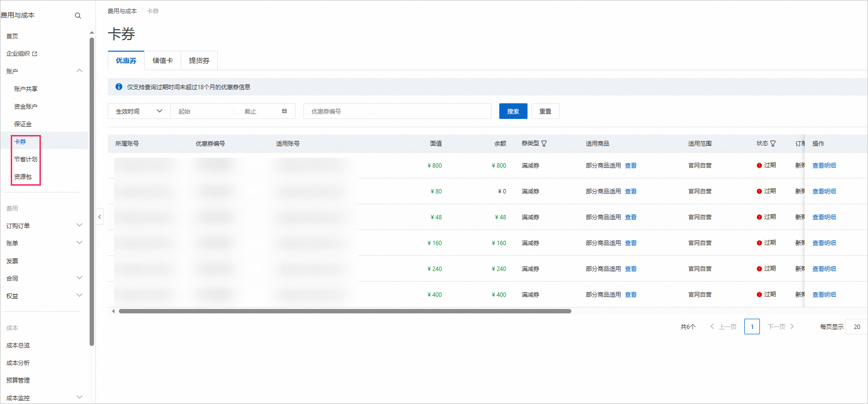Click the filter icon next to 状态

coord(773,143)
